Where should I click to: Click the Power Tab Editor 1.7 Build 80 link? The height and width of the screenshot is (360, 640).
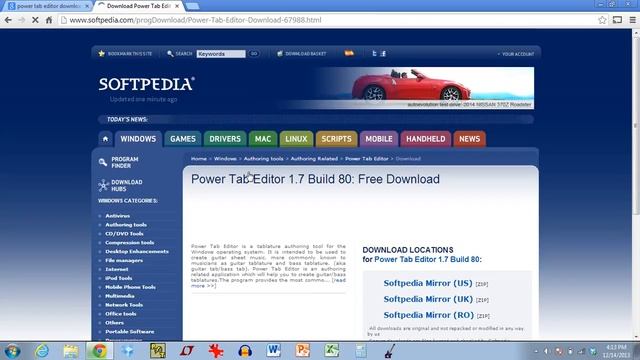point(428,259)
